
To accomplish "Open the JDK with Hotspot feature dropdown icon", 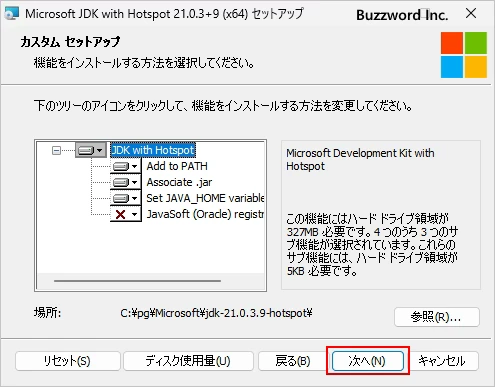I will pyautogui.click(x=91, y=150).
